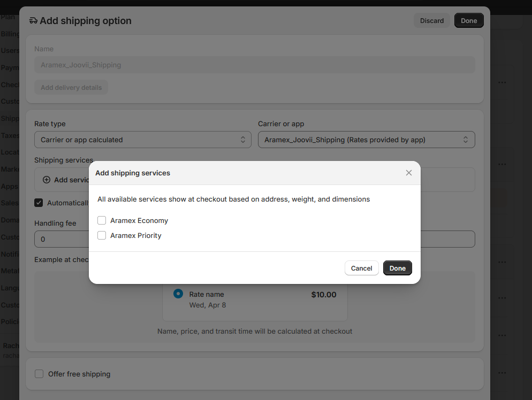532x400 pixels.
Task: Click Done in the shipping services dialog
Action: (397, 268)
